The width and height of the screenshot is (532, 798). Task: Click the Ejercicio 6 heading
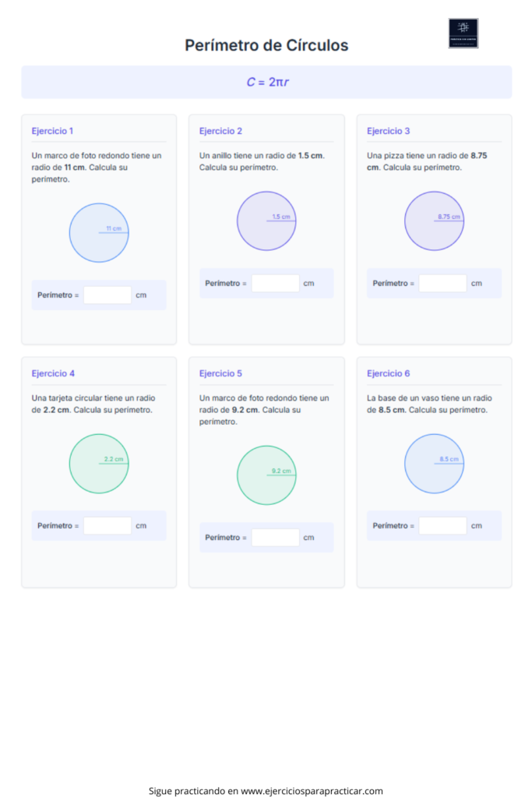pos(388,373)
